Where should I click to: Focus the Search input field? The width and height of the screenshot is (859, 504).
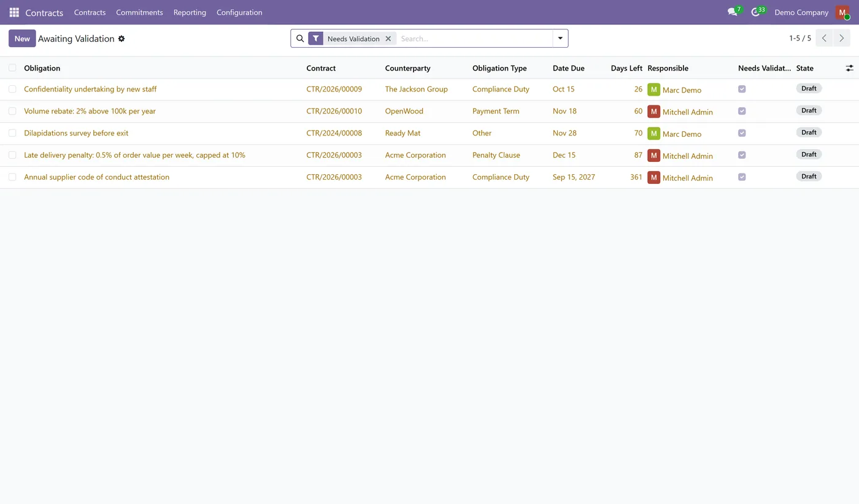tap(474, 39)
